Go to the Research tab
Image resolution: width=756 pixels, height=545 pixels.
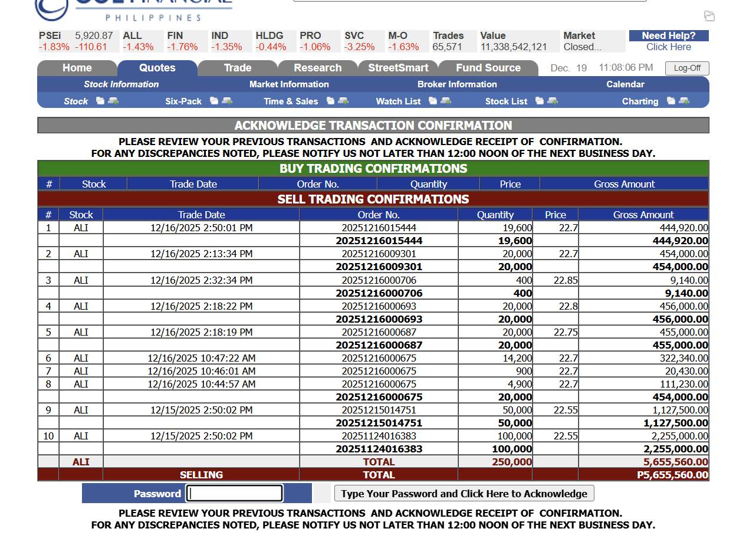[318, 68]
